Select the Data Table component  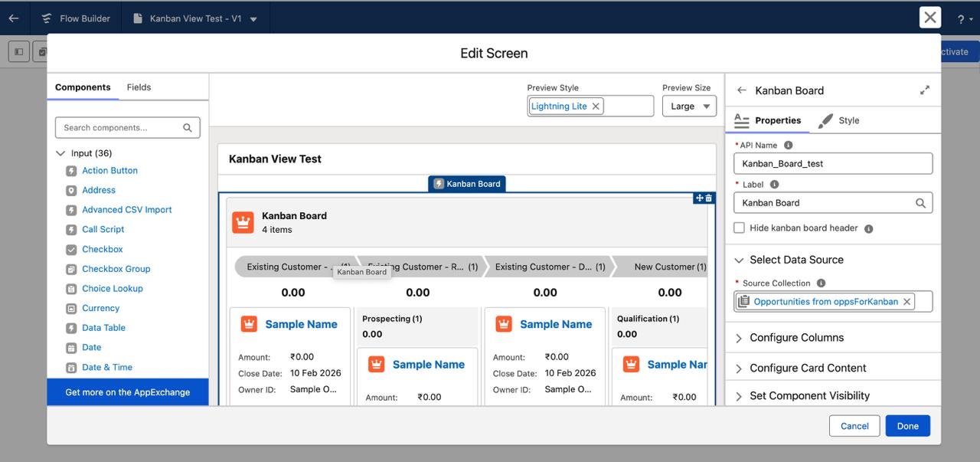point(103,328)
